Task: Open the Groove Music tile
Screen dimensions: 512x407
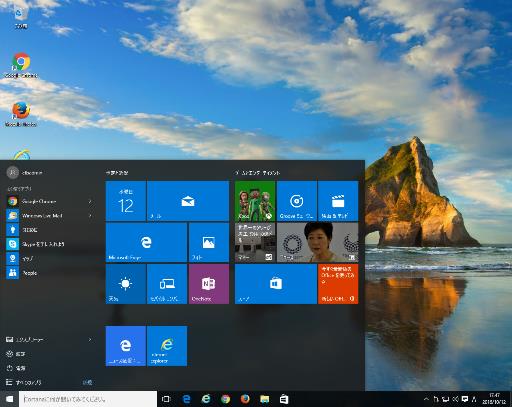Action: click(297, 201)
